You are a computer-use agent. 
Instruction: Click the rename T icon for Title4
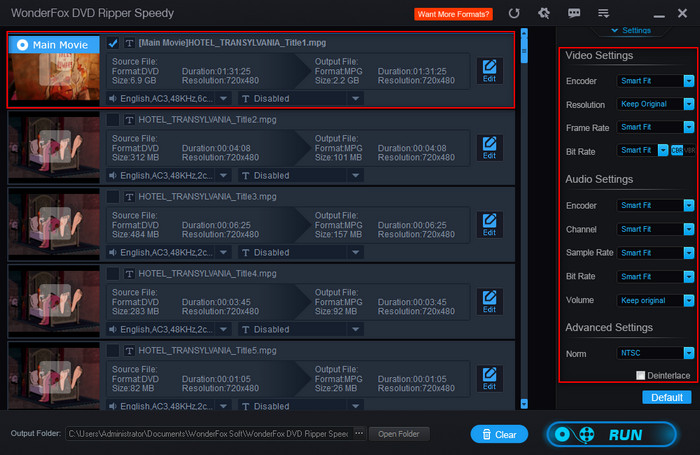(129, 273)
